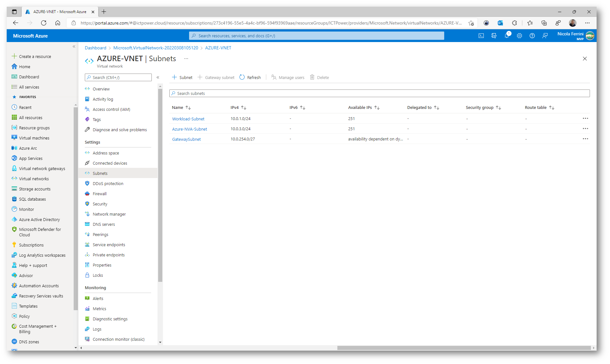610x364 pixels.
Task: Open browser collections icon
Action: (544, 23)
